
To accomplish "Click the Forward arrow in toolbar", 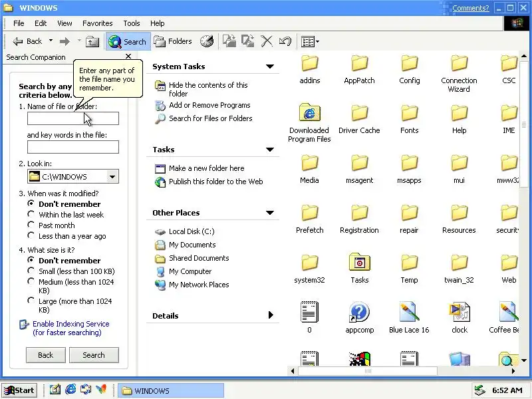I will coord(65,41).
